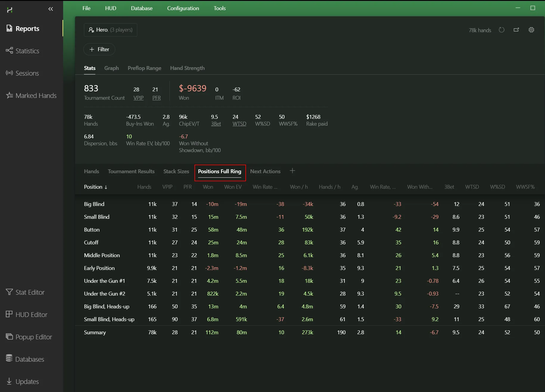545x392 pixels.
Task: Switch to Tournament Results tab
Action: [x=131, y=171]
